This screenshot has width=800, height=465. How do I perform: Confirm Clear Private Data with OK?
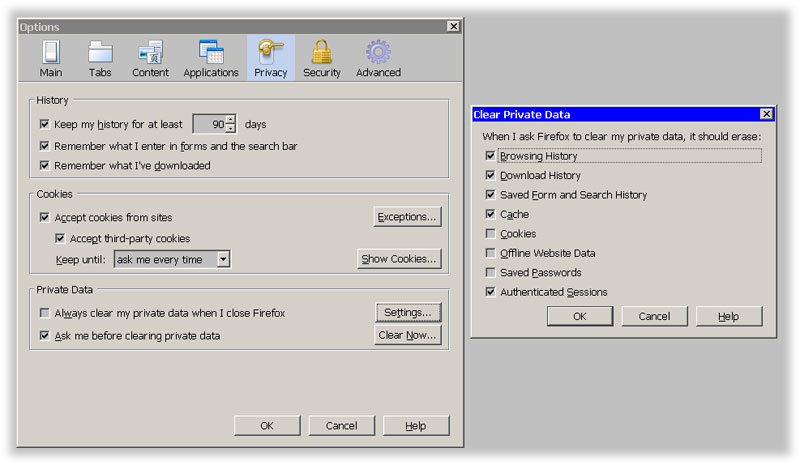tap(579, 316)
